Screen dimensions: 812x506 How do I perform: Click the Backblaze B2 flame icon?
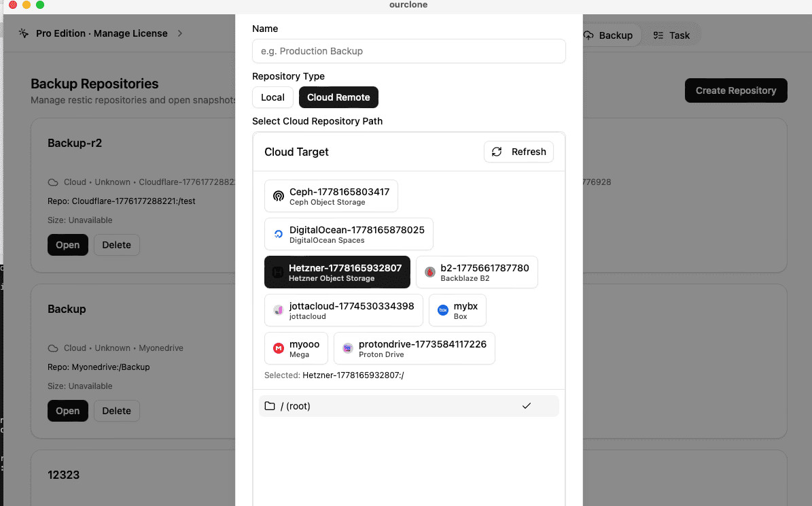click(430, 272)
